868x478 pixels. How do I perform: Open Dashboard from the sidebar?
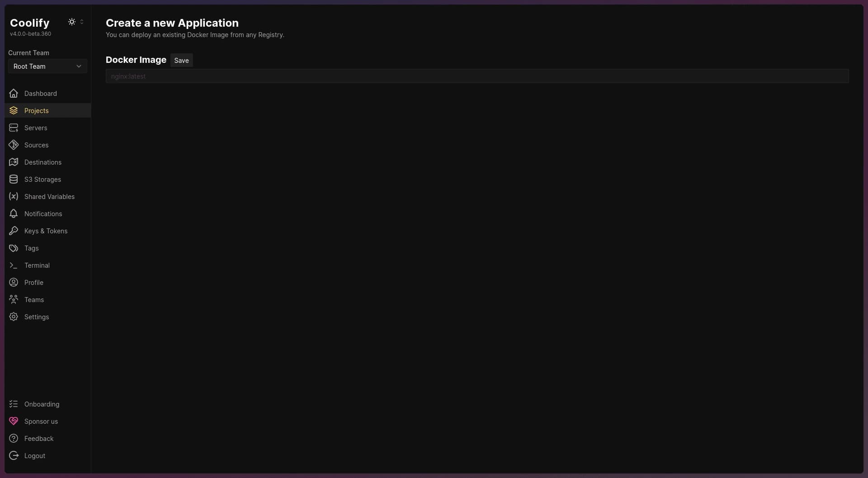click(x=47, y=93)
